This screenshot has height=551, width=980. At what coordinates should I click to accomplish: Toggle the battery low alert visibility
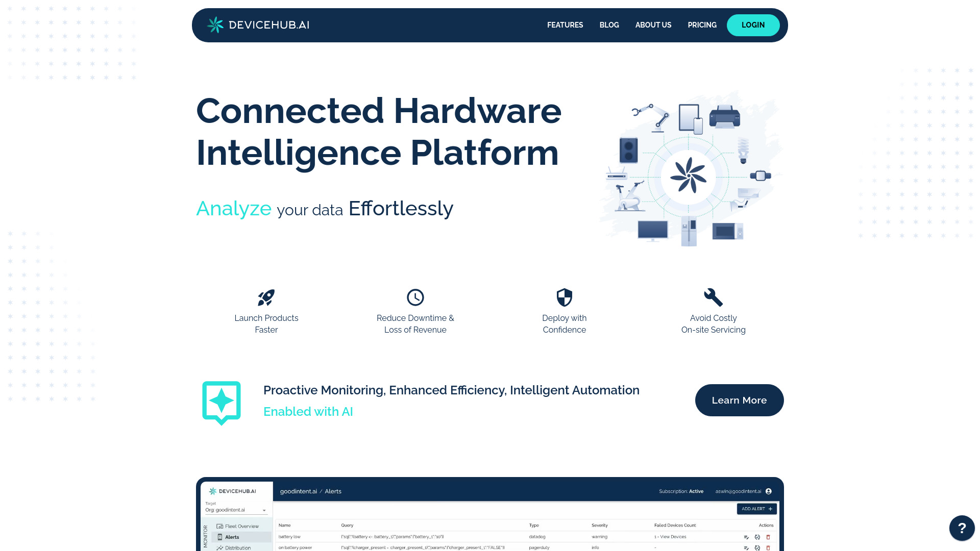[x=757, y=536]
